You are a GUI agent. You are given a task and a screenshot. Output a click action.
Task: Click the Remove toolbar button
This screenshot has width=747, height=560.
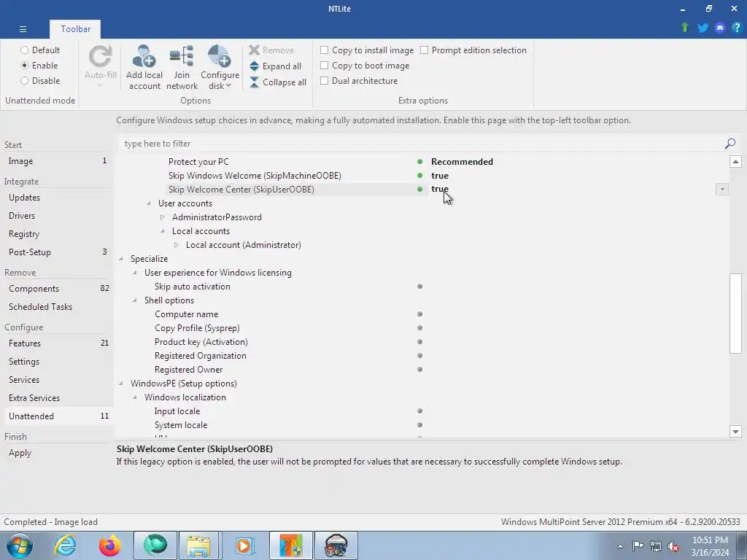click(x=271, y=50)
